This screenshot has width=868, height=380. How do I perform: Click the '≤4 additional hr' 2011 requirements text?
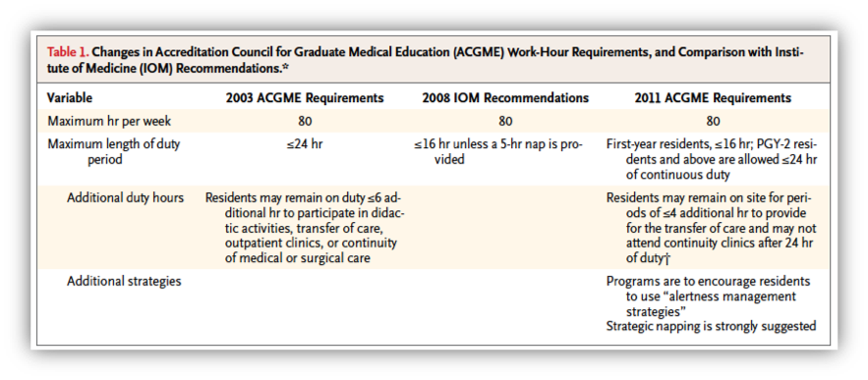tap(712, 228)
